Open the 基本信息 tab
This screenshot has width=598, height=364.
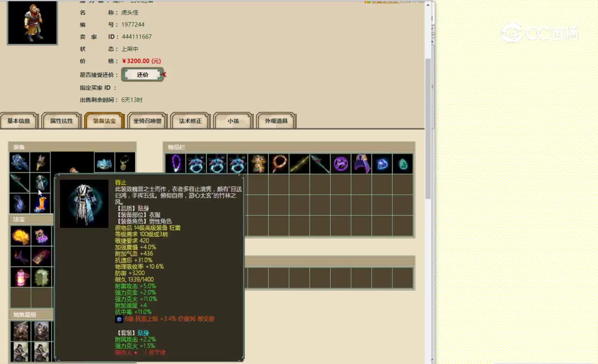click(x=19, y=120)
